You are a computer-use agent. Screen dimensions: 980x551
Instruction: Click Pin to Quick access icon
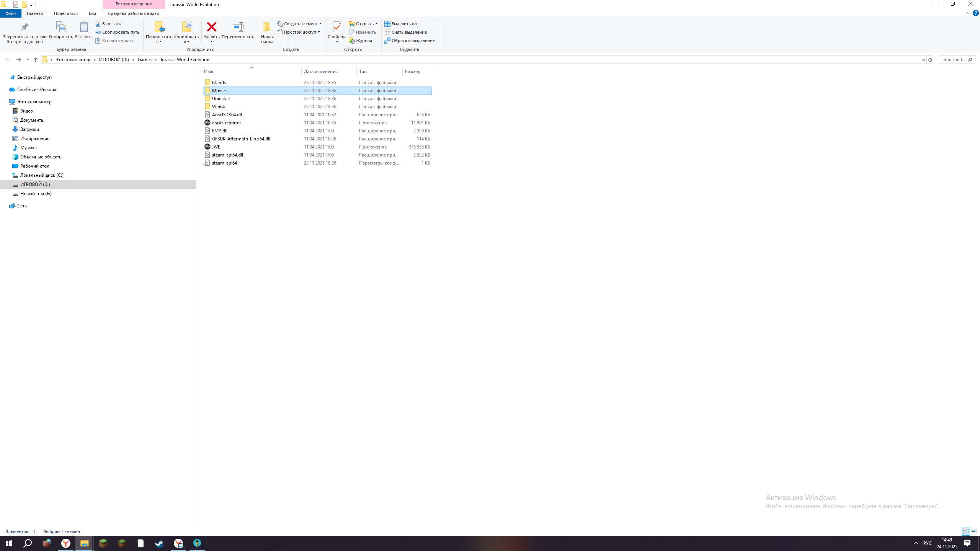(x=24, y=27)
